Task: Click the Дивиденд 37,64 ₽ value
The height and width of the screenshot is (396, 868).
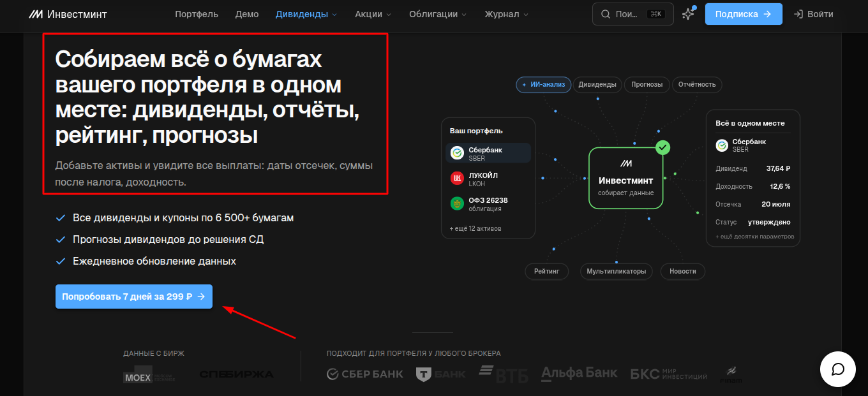Action: coord(778,169)
